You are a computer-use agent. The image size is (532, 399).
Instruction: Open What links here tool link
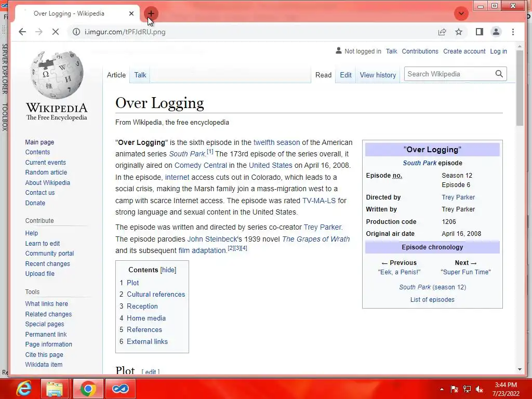point(46,303)
